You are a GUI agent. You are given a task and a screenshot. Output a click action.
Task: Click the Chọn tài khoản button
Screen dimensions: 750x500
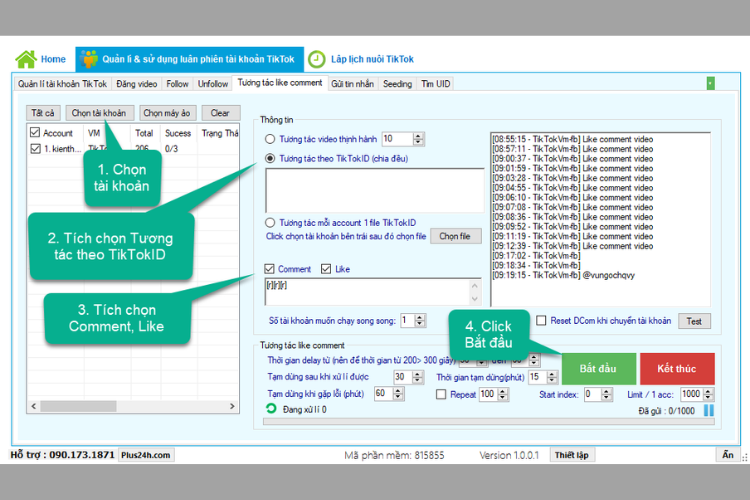99,113
